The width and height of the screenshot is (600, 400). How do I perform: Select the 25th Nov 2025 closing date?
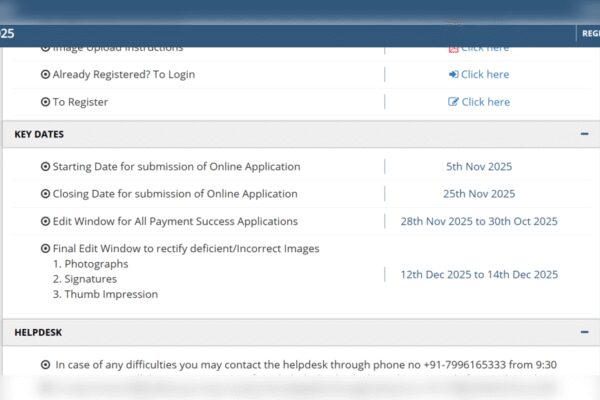click(x=479, y=194)
